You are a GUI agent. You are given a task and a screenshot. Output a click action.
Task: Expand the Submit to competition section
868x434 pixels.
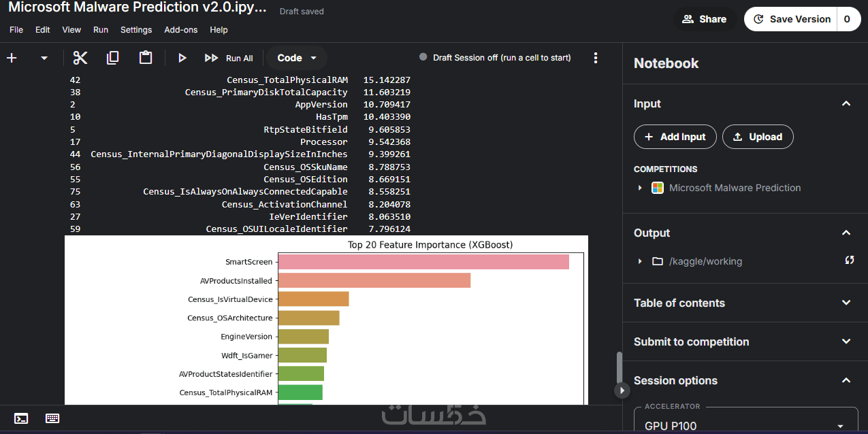pos(846,341)
